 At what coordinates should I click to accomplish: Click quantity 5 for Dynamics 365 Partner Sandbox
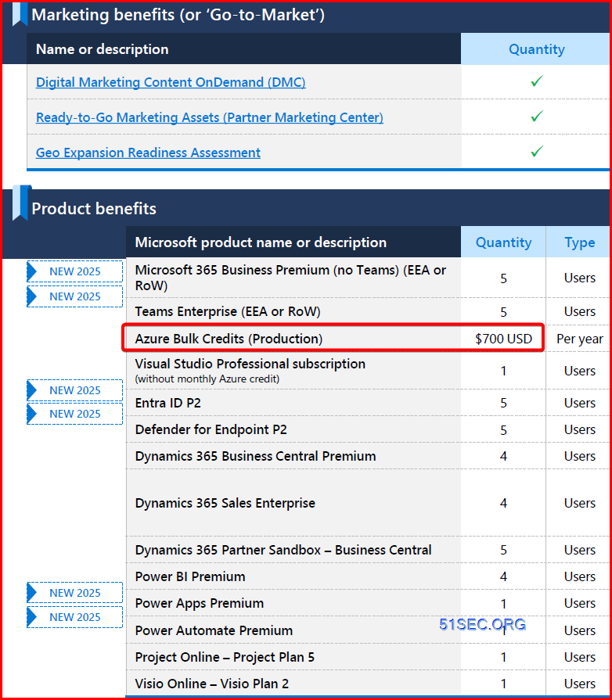tap(503, 550)
